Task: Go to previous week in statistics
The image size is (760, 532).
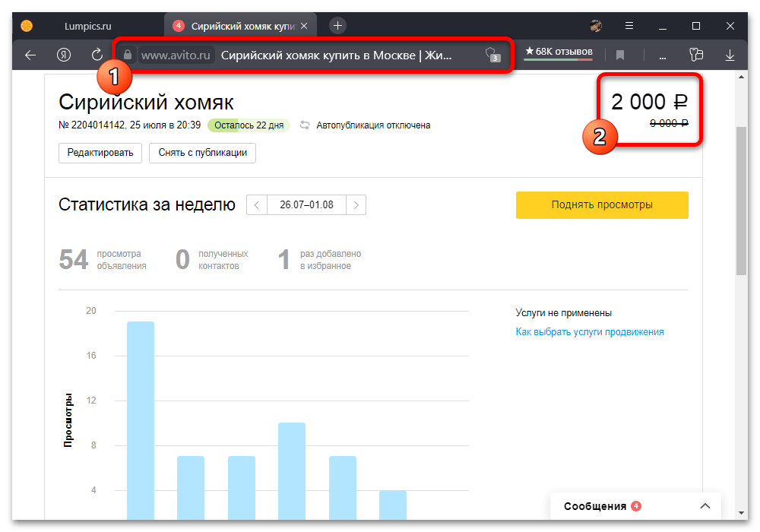Action: [x=257, y=205]
